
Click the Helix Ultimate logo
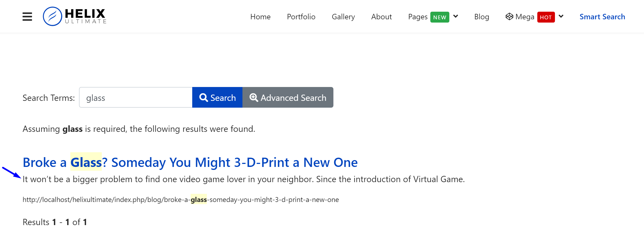(75, 16)
